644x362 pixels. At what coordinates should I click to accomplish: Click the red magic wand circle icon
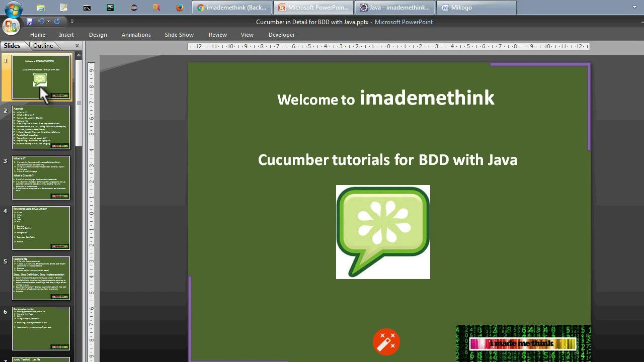point(386,342)
